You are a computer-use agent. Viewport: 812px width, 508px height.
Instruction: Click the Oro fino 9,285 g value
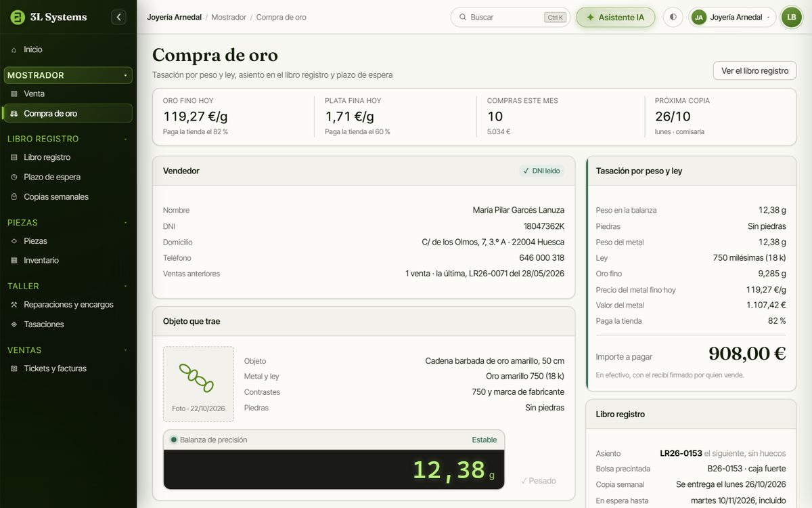click(772, 274)
